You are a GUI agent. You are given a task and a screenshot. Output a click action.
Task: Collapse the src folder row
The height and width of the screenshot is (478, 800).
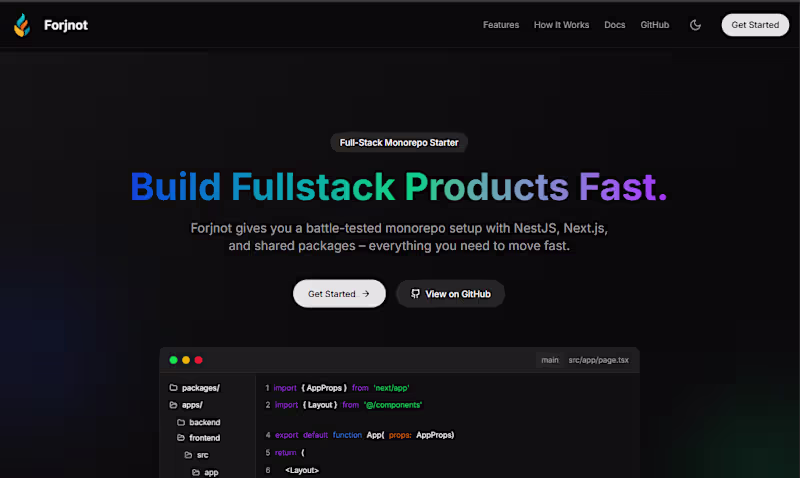tap(196, 455)
